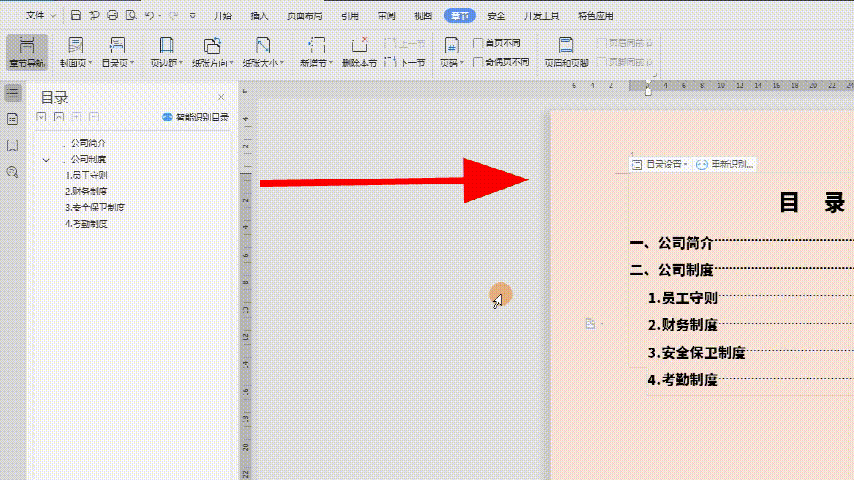
Task: Close the 目录 navigation pane
Action: pyautogui.click(x=221, y=97)
